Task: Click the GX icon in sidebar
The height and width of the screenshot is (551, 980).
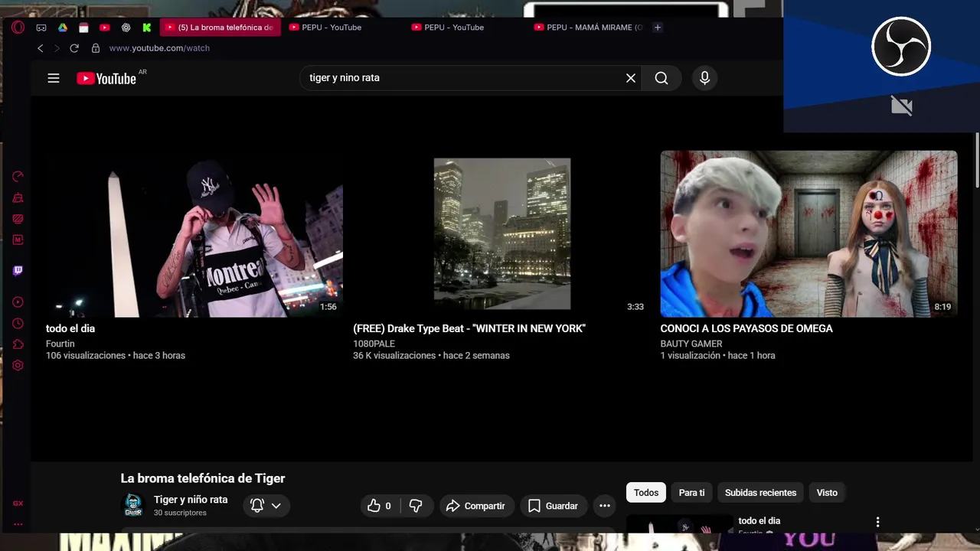Action: pos(18,504)
